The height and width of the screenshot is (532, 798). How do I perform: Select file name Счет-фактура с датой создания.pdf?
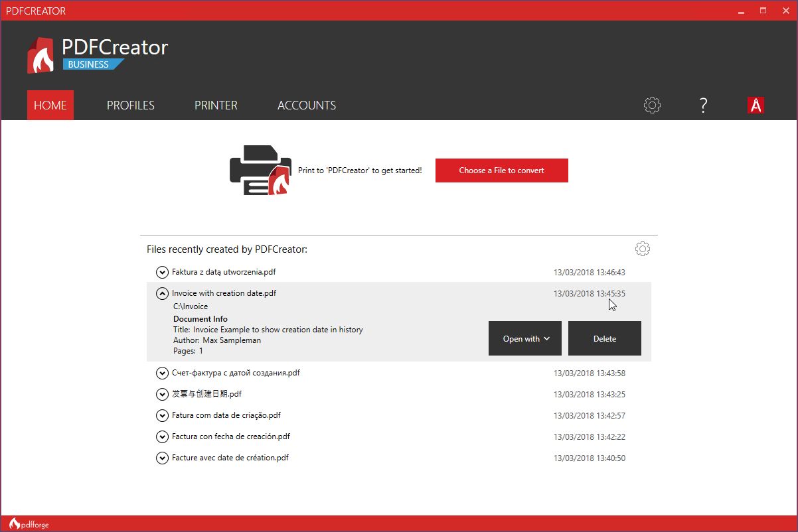[236, 373]
